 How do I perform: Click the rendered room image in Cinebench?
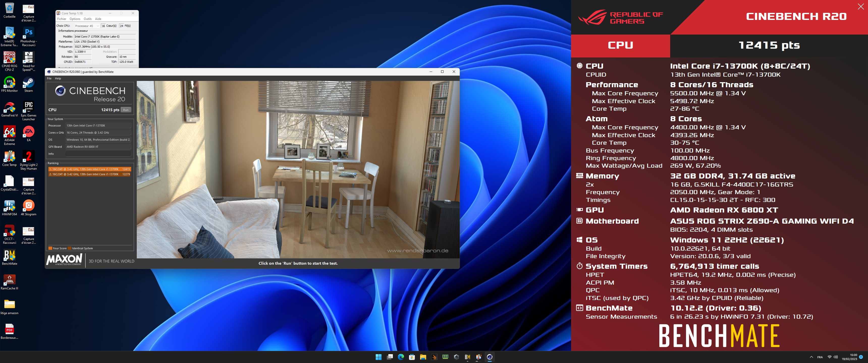pyautogui.click(x=298, y=169)
